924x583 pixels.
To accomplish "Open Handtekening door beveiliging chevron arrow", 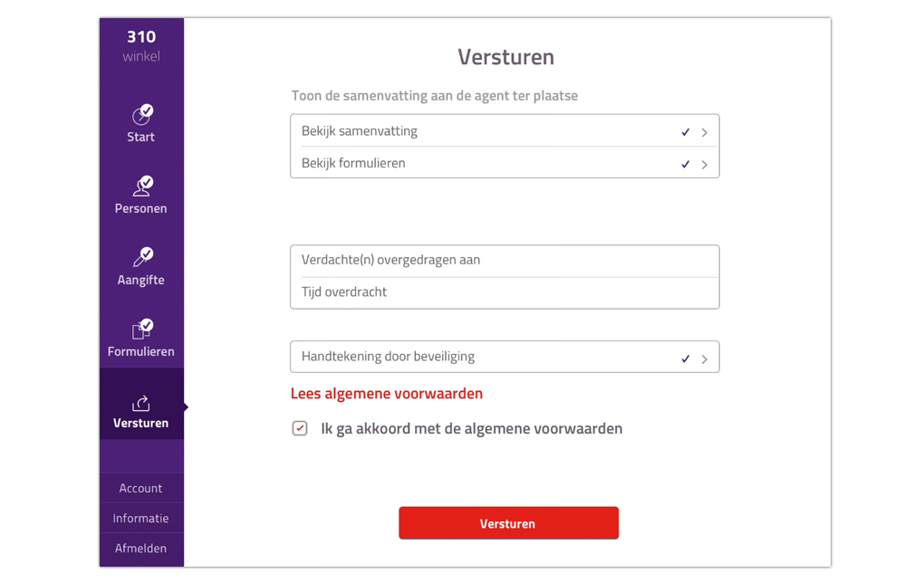I will (x=704, y=359).
